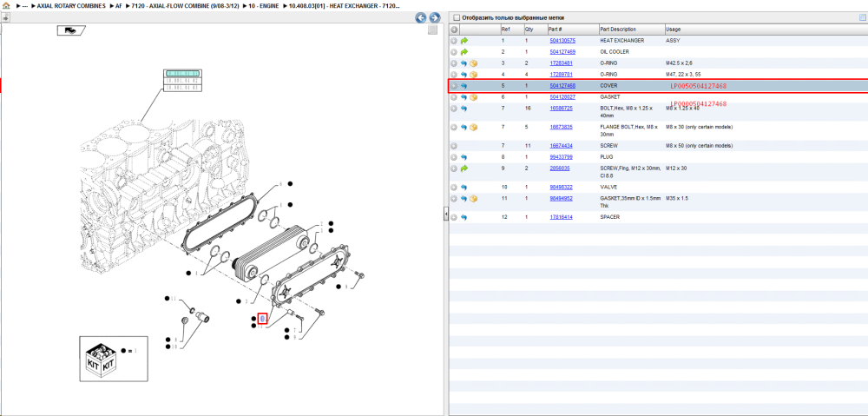Click the pin icon above the diagram
The height and width of the screenshot is (416, 868).
(5, 17)
